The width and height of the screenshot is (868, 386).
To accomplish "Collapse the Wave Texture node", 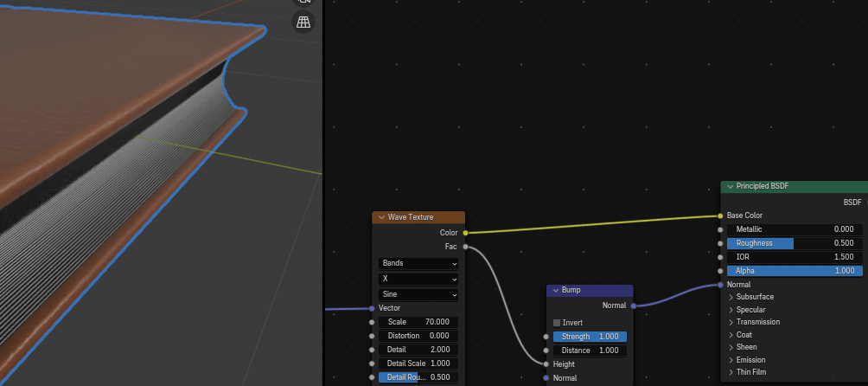I will coord(380,217).
